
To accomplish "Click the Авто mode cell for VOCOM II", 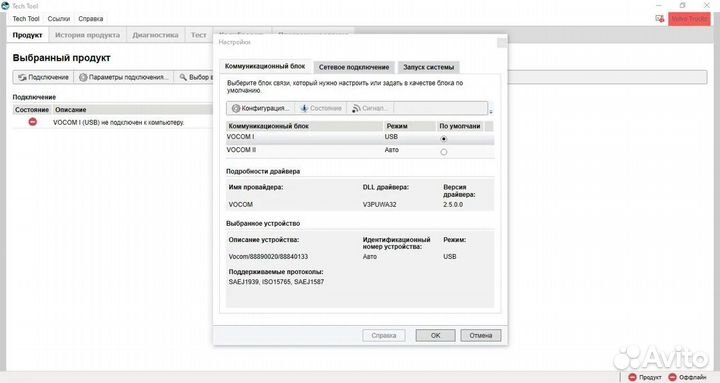I will (x=392, y=150).
